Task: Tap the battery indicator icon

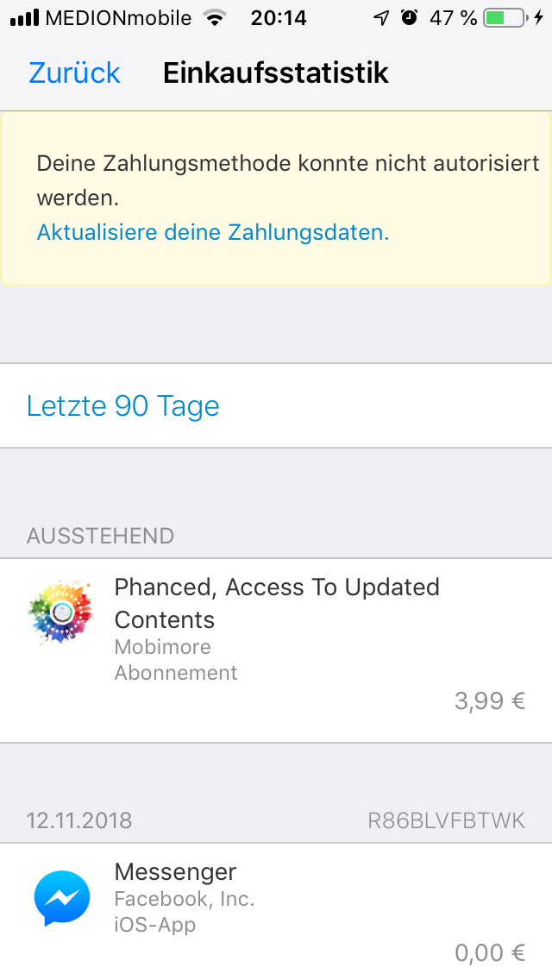Action: pos(505,18)
